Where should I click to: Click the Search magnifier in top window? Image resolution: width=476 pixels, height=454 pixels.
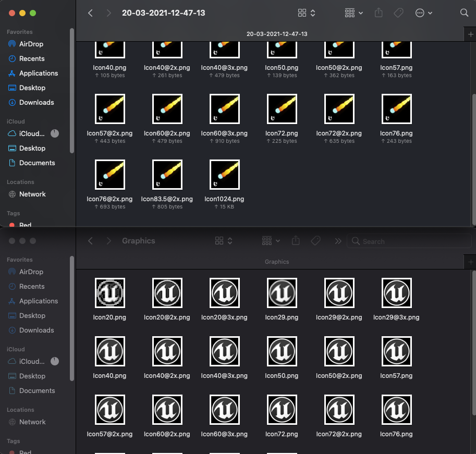(464, 13)
